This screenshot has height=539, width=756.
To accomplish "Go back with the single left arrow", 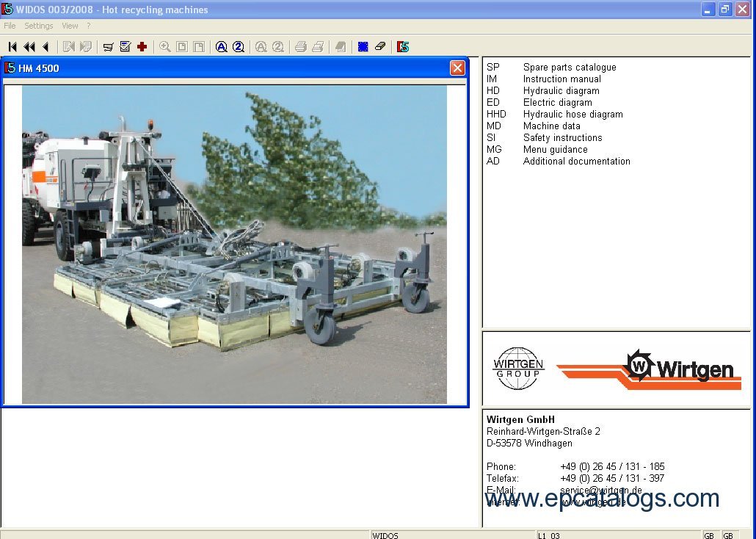I will (x=46, y=47).
